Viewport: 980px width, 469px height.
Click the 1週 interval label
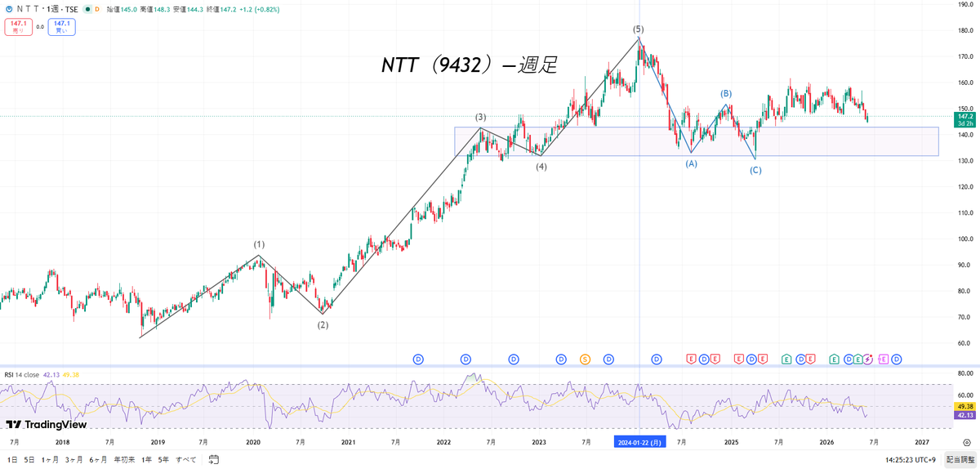pyautogui.click(x=54, y=8)
